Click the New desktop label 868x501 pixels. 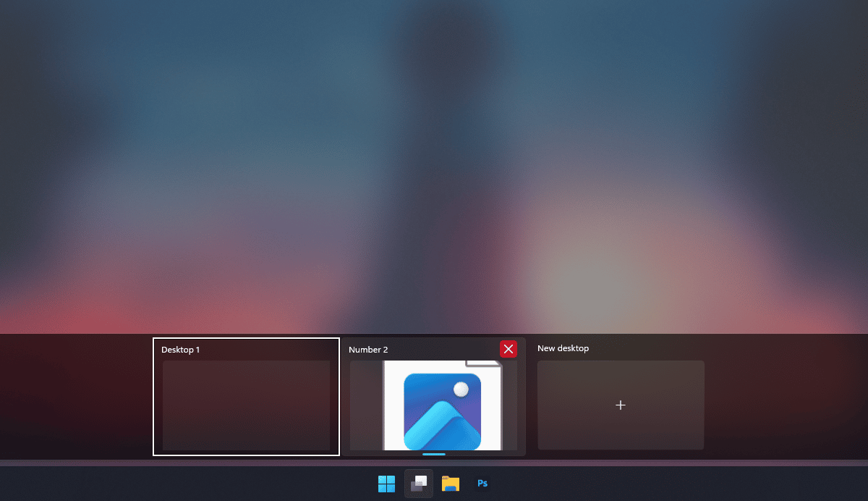coord(563,348)
